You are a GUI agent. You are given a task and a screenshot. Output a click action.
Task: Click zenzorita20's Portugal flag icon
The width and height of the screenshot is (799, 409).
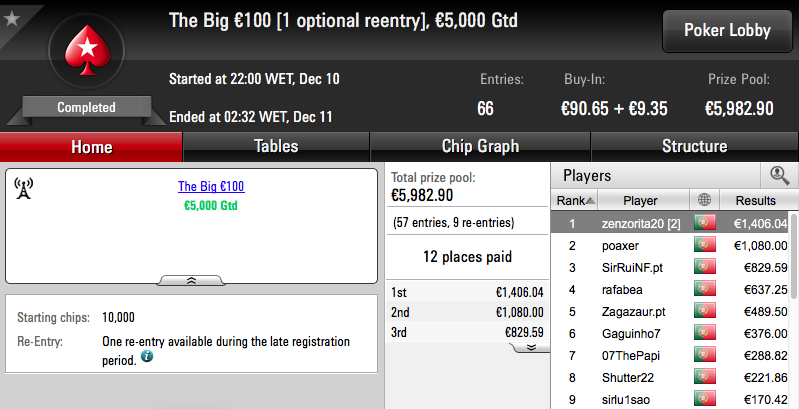704,223
